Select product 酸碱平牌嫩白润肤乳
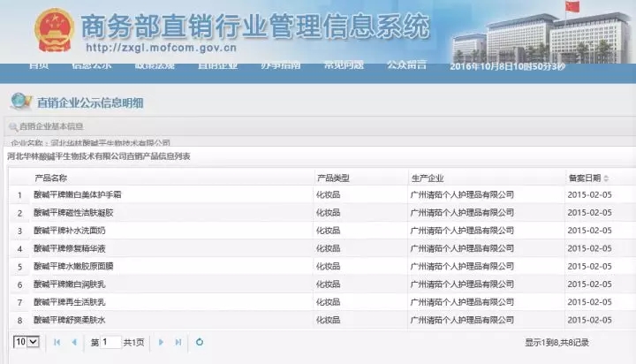 (x=70, y=284)
